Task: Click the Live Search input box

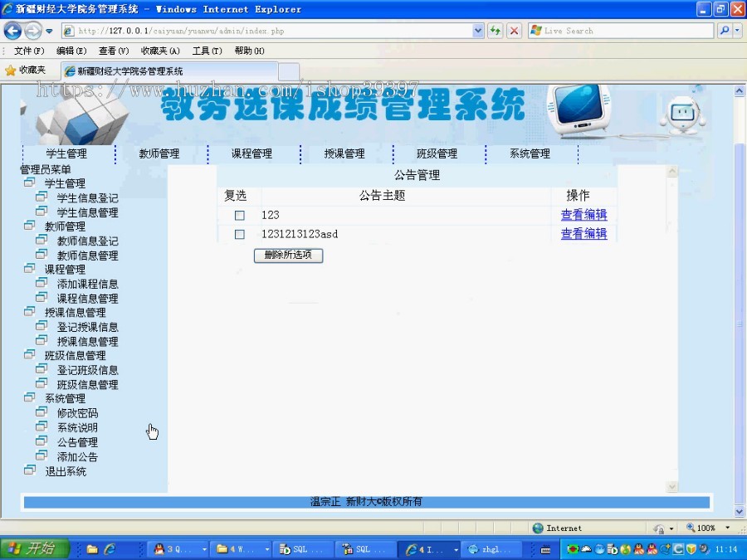Action: (x=620, y=31)
